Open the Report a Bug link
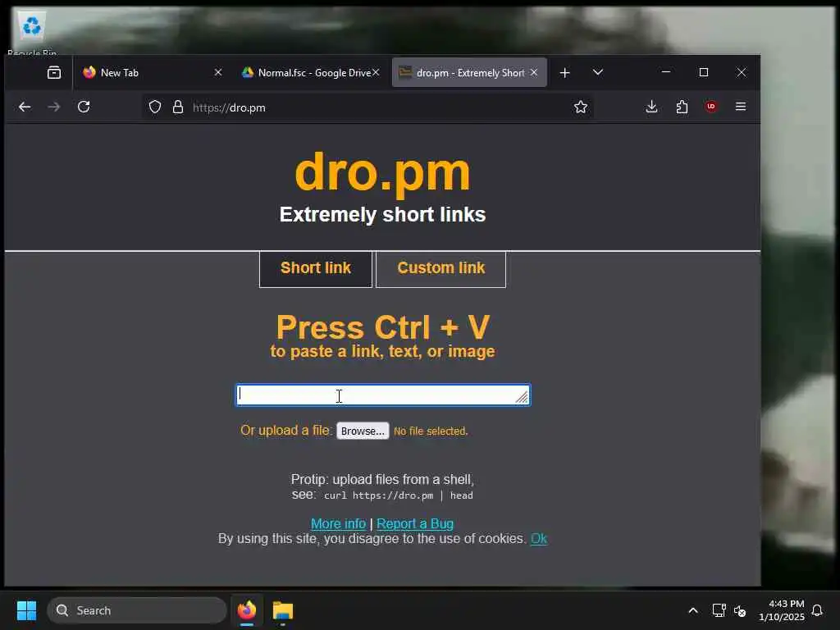 415,523
